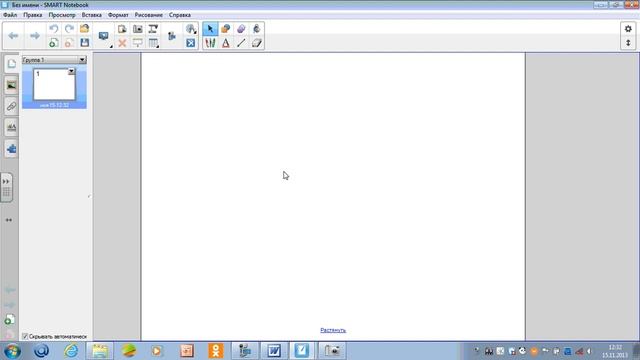Go to next page with forward arrow
The width and height of the screenshot is (640, 360).
point(35,36)
